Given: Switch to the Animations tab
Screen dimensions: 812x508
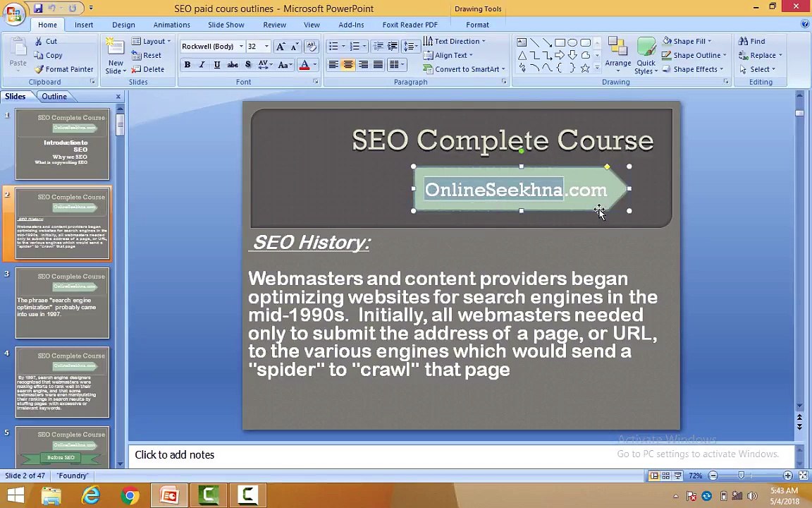Looking at the screenshot, I should point(171,25).
